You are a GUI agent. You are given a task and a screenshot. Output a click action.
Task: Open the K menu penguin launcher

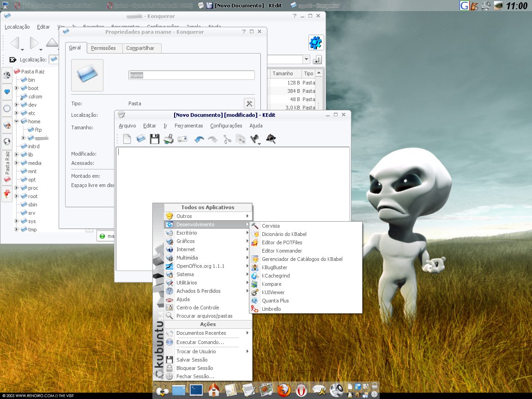pos(163,391)
